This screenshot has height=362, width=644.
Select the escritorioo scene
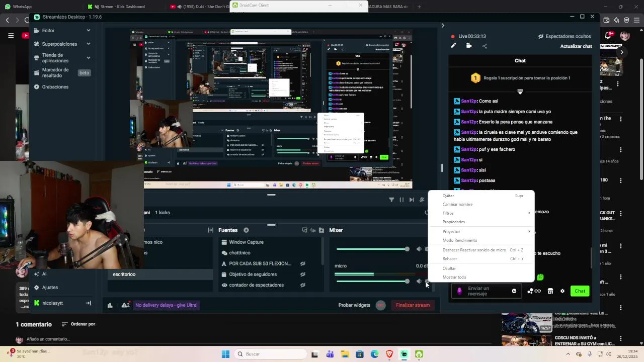[160, 275]
